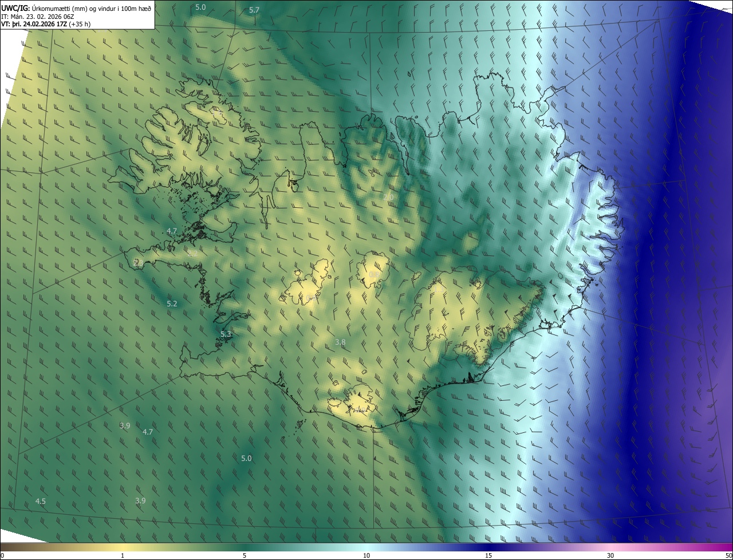Click the 5.3 value label

click(226, 334)
